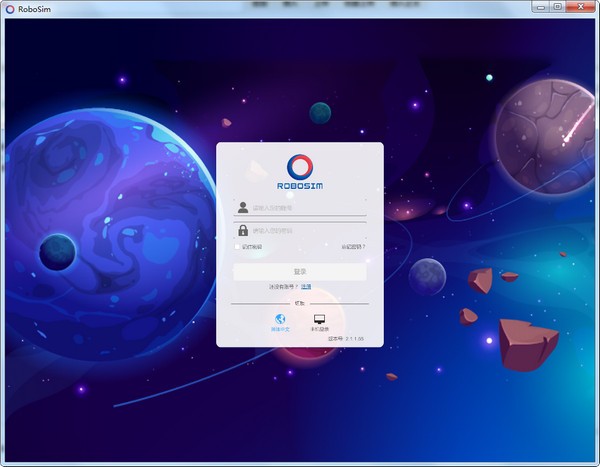The height and width of the screenshot is (467, 600).
Task: Click the monitor icon for local login
Action: pyautogui.click(x=320, y=319)
